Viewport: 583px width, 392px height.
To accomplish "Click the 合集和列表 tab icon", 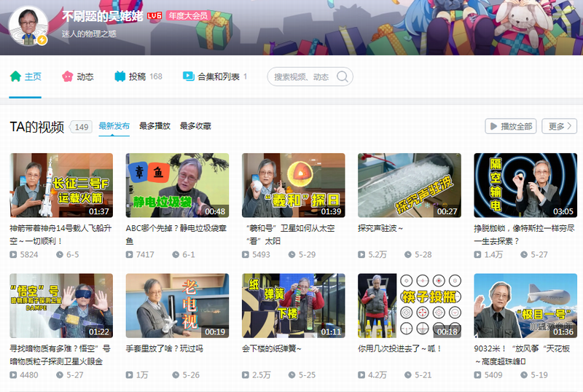I will tap(188, 77).
